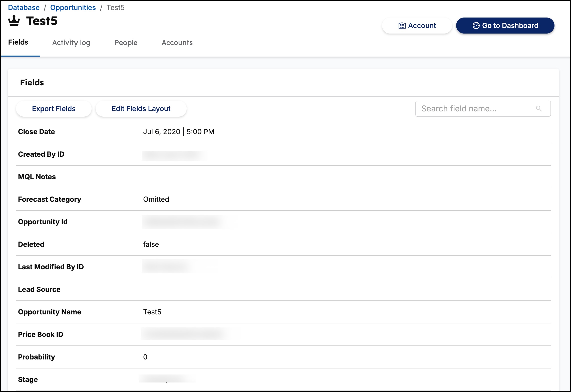
Task: Open the Database breadcrumb link
Action: [x=24, y=8]
